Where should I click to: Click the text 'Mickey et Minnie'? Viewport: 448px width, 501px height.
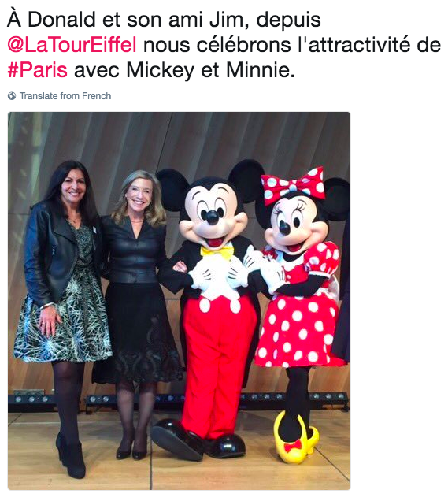click(209, 69)
